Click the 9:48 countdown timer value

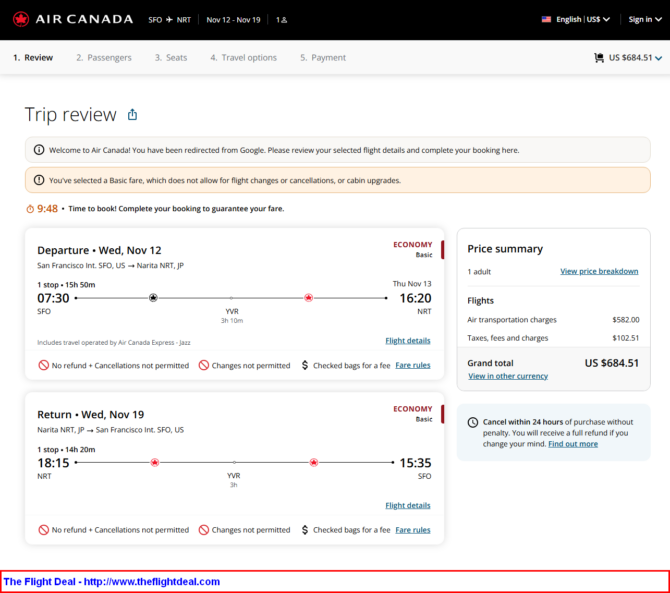coord(47,208)
